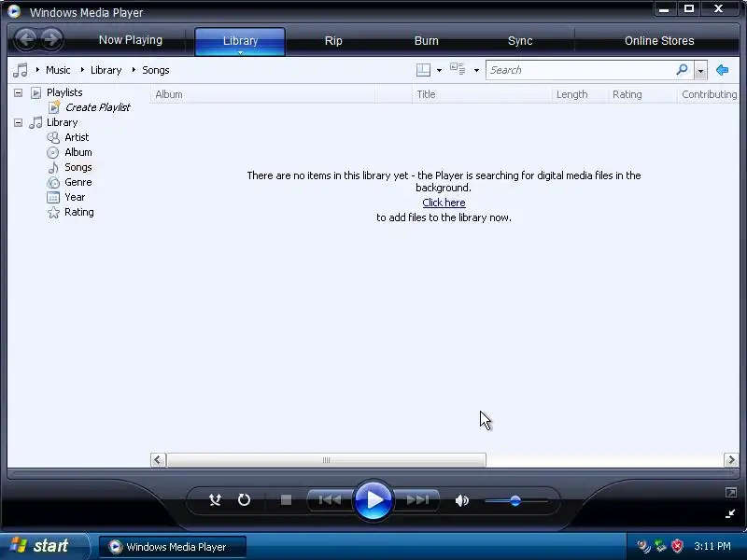Open layout options dropdown arrow
Screen dimensions: 747x560
[439, 71]
